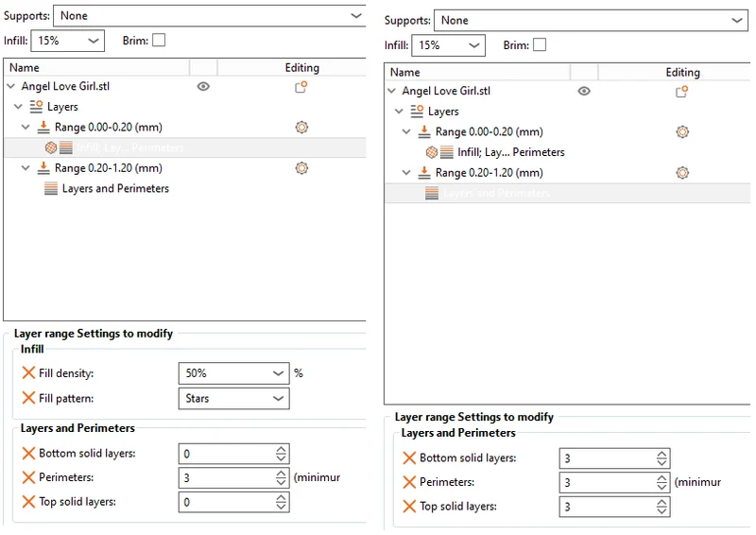Open Supports dropdown in left panel
Screen dimensions: 756x535
click(210, 16)
